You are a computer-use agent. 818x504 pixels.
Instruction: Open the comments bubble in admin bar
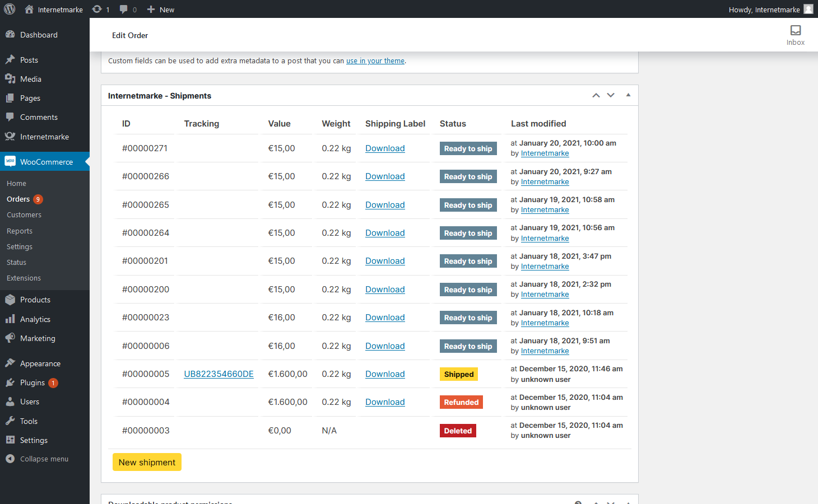coord(124,9)
